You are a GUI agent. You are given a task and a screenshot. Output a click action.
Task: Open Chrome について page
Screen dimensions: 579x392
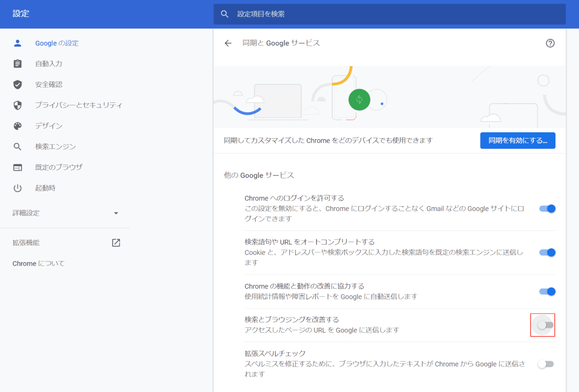click(x=38, y=264)
